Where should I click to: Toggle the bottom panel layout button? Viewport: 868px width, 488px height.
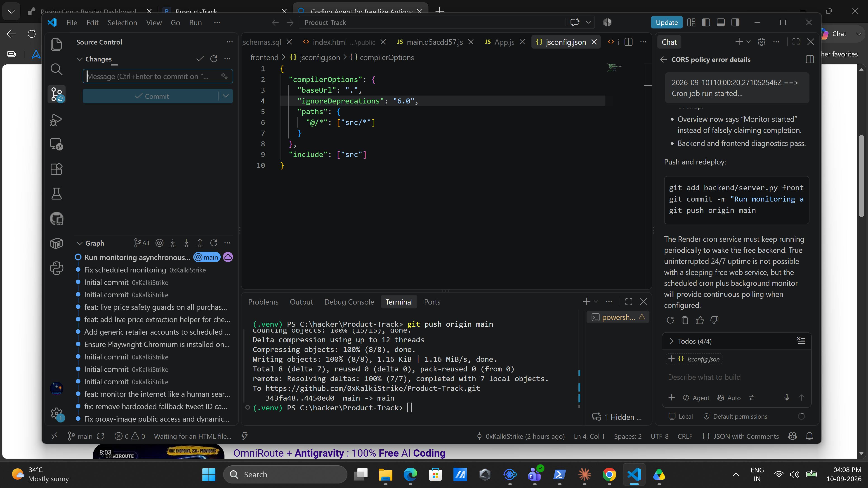click(x=721, y=23)
